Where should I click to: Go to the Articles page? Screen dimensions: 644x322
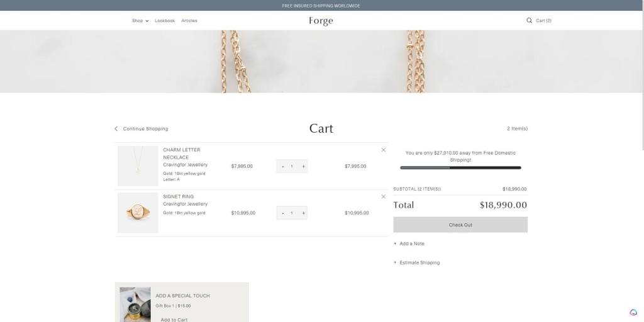coord(189,21)
